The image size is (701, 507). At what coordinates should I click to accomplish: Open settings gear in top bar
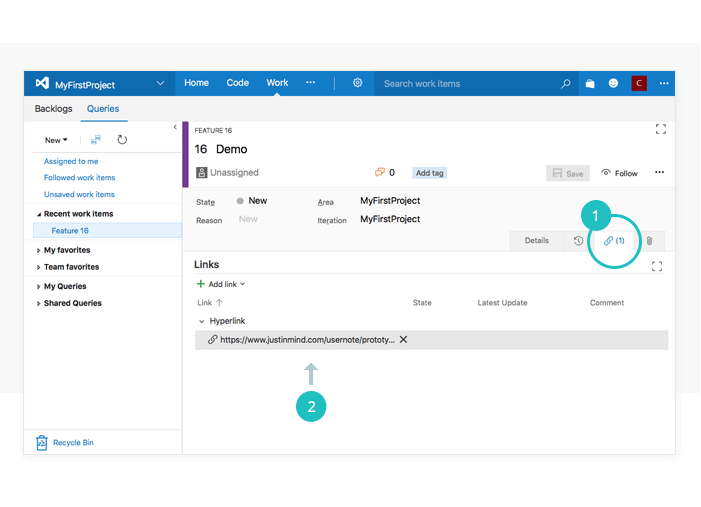point(357,83)
